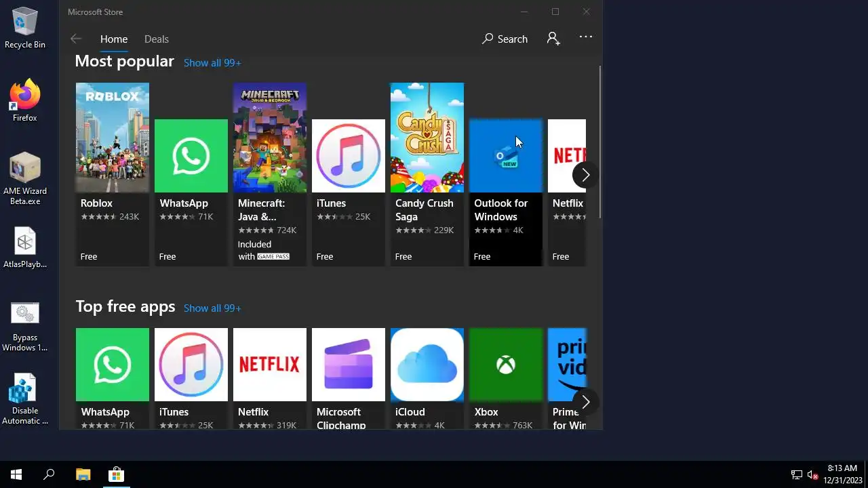Open the Minecraft Java & Bedrock tile
The width and height of the screenshot is (868, 488).
[x=270, y=138]
